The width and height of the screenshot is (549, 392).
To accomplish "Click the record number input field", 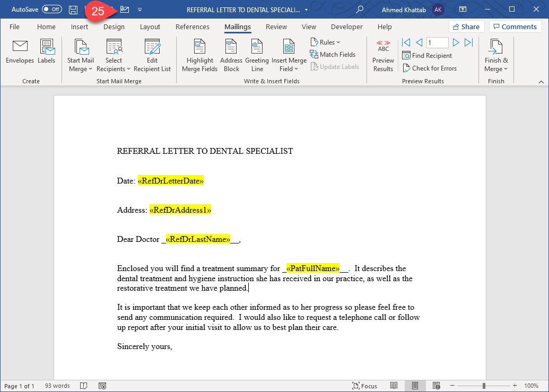I will (437, 42).
